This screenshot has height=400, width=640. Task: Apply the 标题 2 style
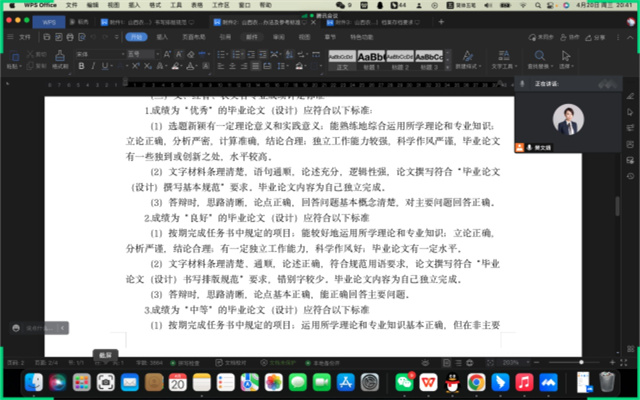tap(400, 60)
